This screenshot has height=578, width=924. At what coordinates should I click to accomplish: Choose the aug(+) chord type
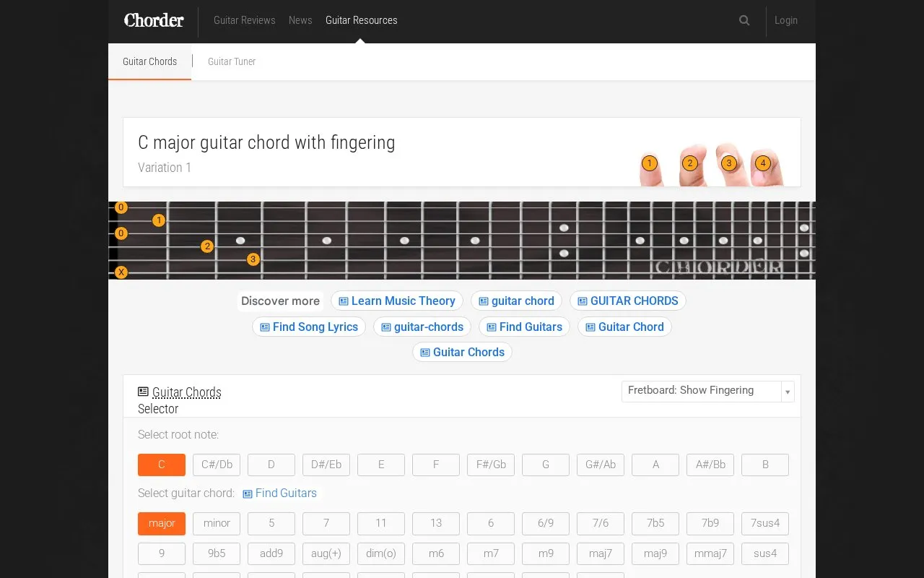point(326,553)
